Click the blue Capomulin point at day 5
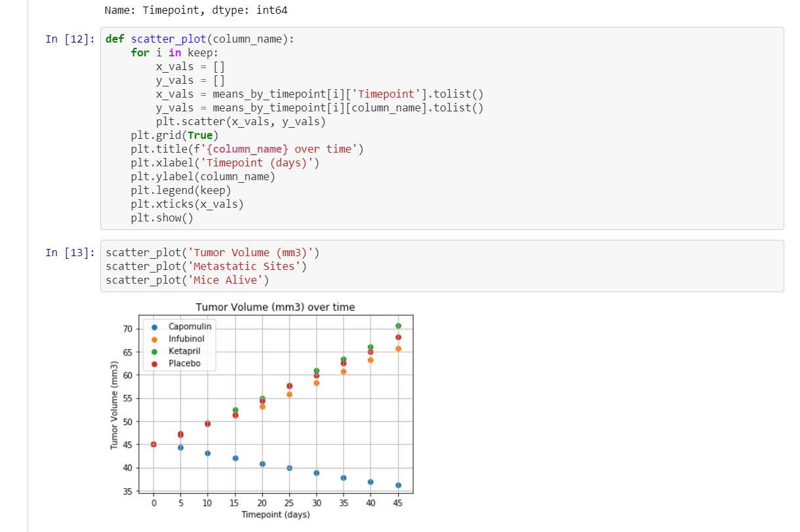The image size is (800, 532). [180, 447]
